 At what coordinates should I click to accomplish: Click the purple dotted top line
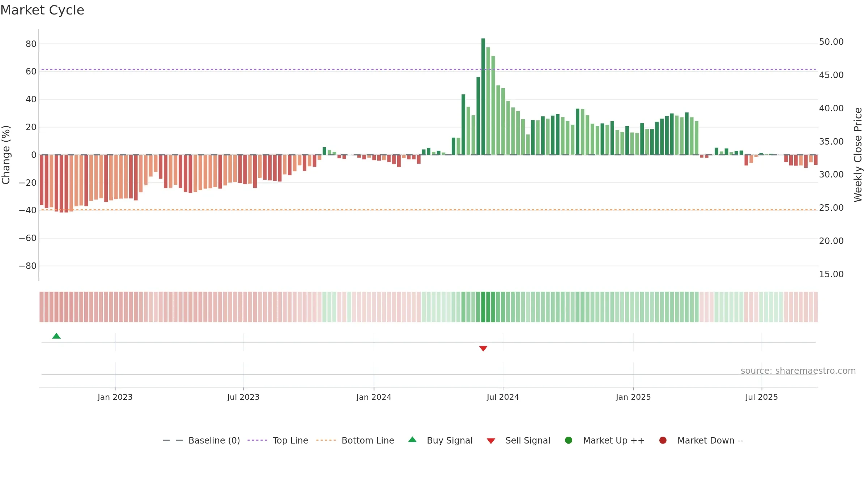point(429,69)
